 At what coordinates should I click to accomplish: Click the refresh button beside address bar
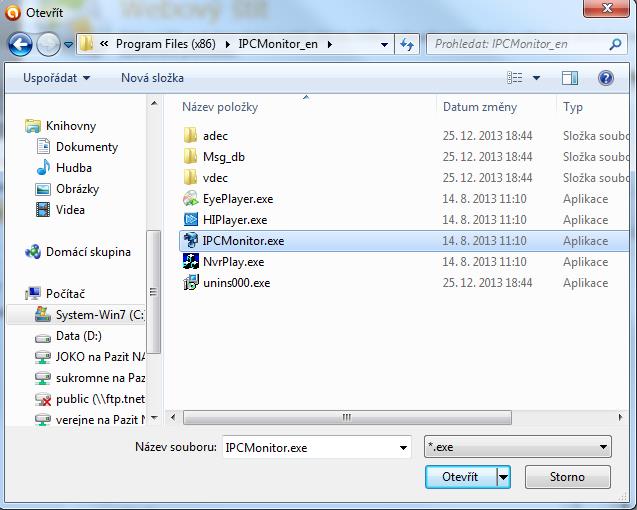coord(407,44)
